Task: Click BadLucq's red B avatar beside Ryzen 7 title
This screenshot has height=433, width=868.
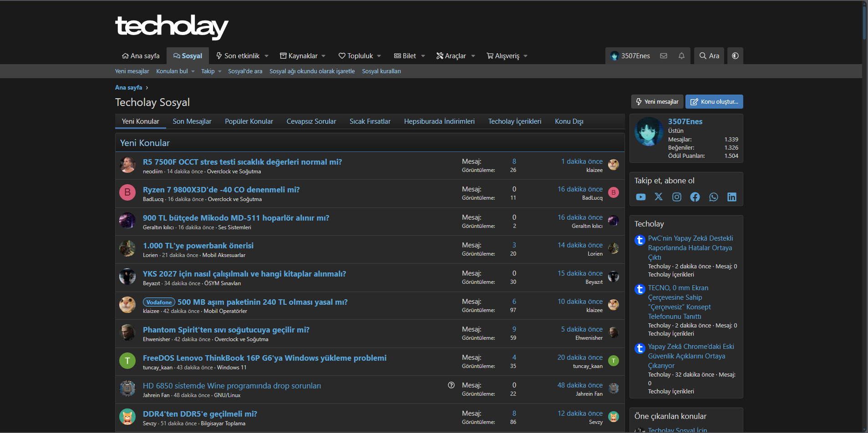Action: (x=127, y=192)
